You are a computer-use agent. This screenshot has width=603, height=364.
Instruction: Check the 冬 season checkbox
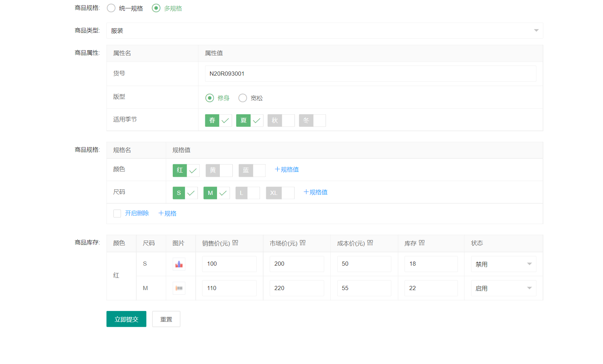(312, 120)
